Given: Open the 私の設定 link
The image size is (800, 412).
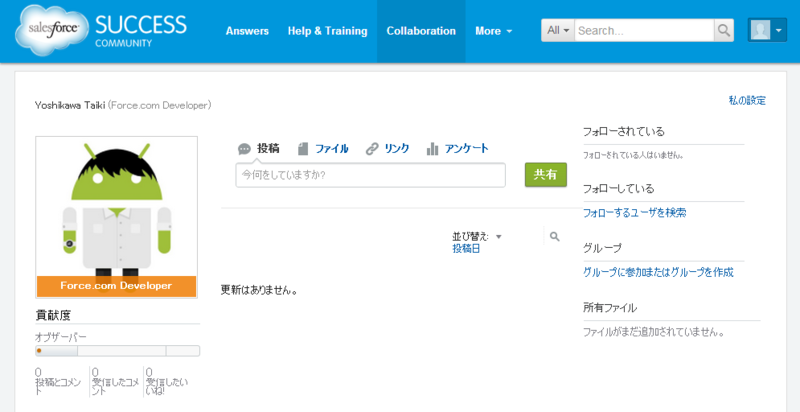Looking at the screenshot, I should (x=747, y=100).
